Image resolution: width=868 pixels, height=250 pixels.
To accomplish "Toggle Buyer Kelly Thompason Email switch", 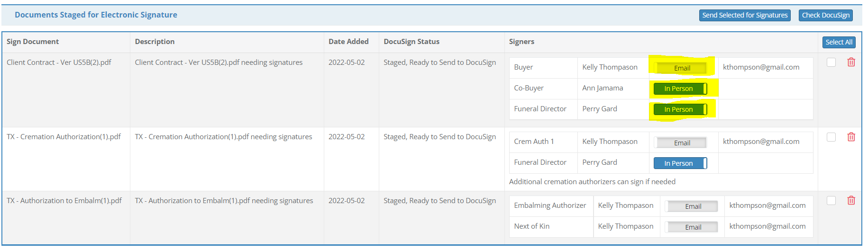I will click(x=682, y=68).
